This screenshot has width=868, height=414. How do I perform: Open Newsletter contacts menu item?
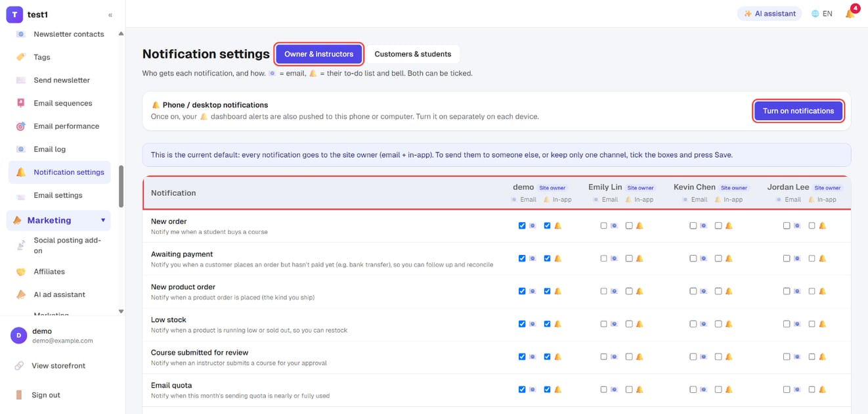tap(60, 34)
